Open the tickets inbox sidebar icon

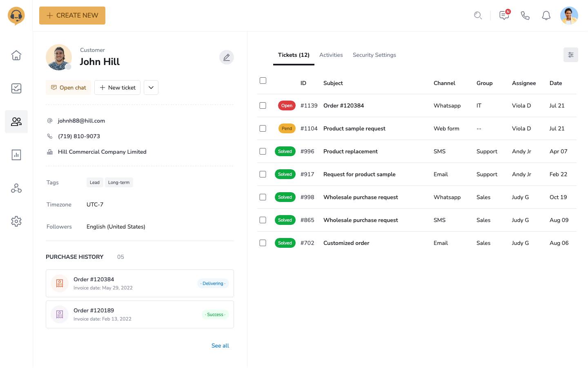pos(16,88)
